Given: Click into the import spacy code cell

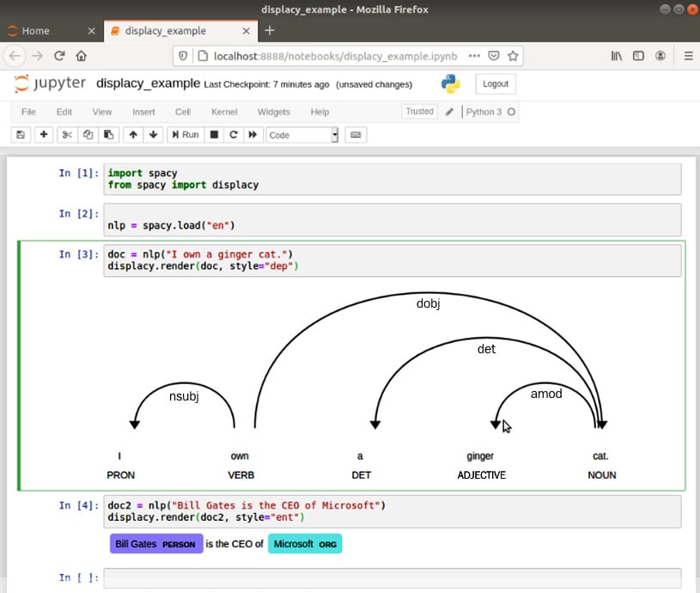Looking at the screenshot, I should [393, 179].
